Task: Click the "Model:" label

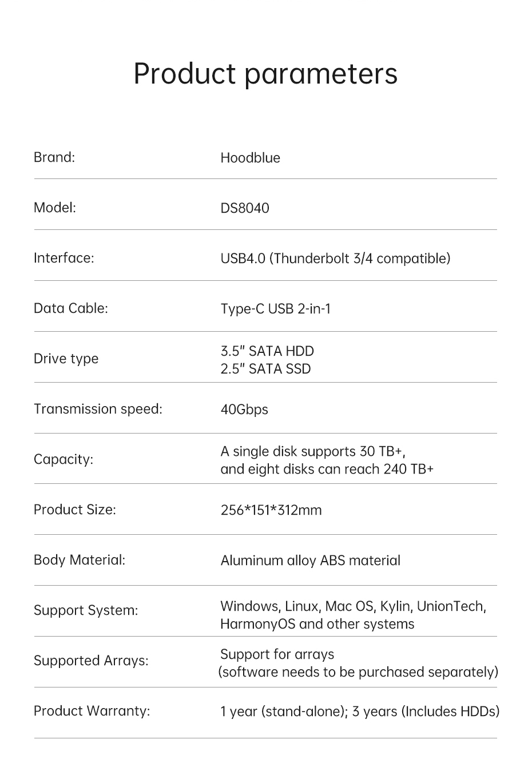Action: (x=55, y=208)
